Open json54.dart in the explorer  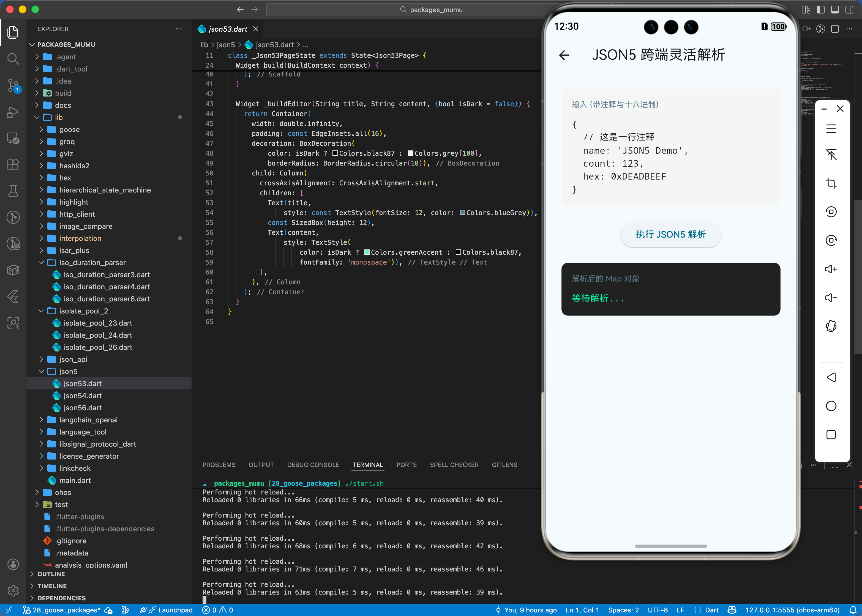82,396
